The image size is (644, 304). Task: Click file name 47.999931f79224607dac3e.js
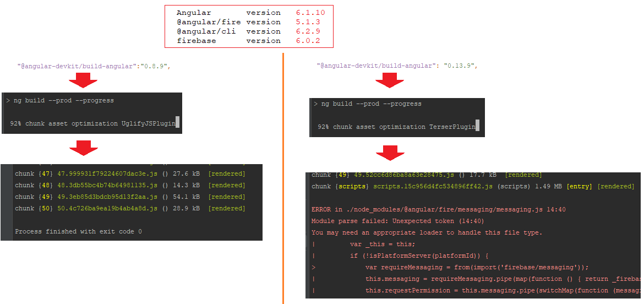coord(107,174)
